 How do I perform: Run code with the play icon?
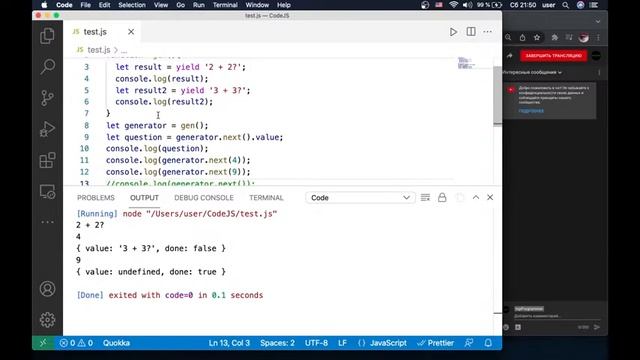[x=453, y=32]
